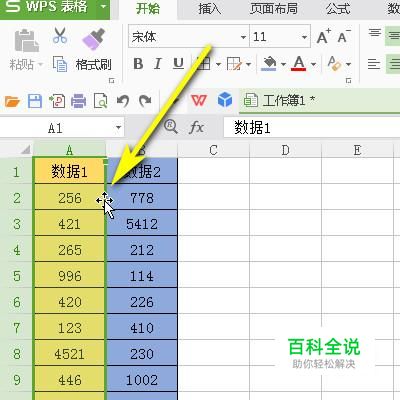Select the row 5 header
Viewport: 400px width, 400px height.
click(16, 276)
